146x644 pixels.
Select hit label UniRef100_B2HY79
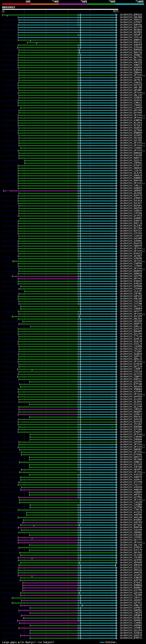tap(131, 196)
